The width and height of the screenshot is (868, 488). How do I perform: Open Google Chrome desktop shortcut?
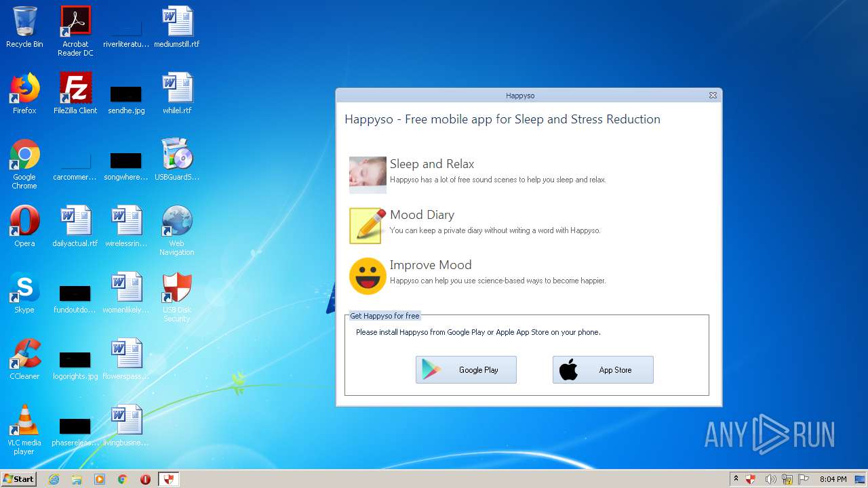(x=24, y=164)
